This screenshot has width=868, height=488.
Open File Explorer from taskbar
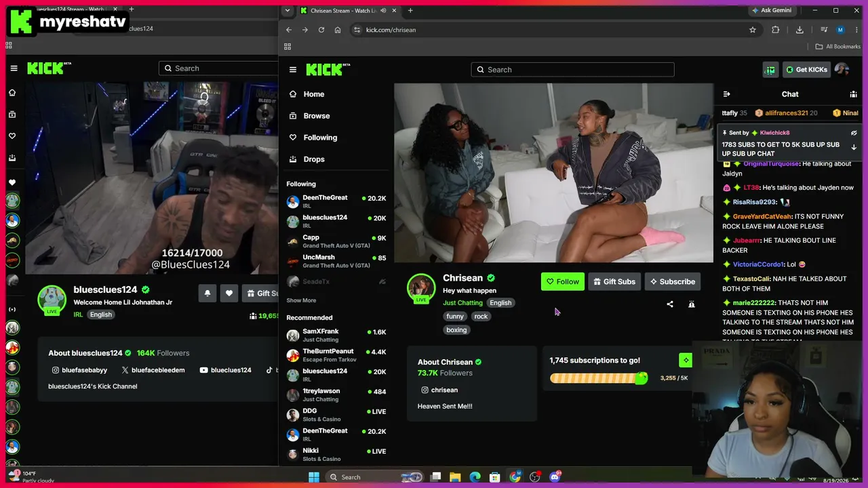(x=455, y=477)
